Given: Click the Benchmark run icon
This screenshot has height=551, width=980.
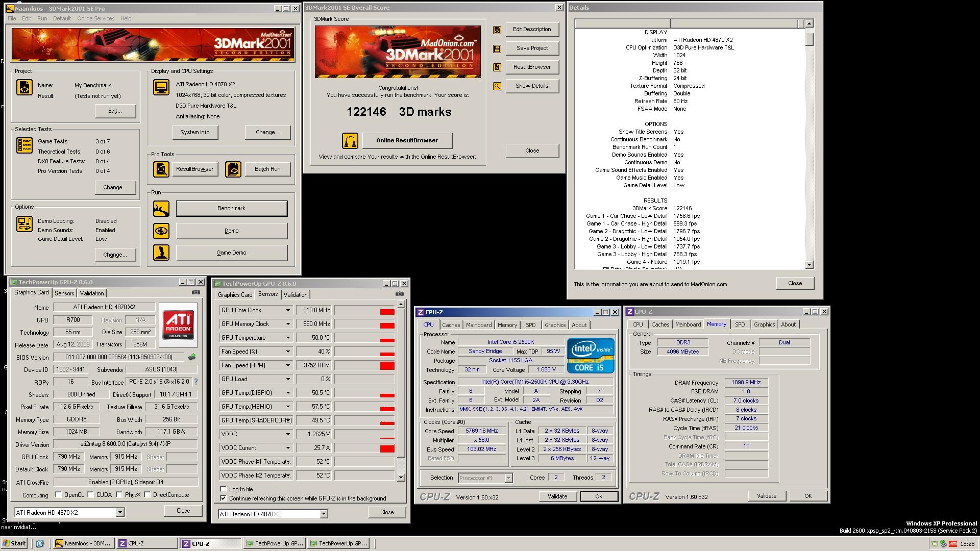Looking at the screenshot, I should click(x=161, y=208).
